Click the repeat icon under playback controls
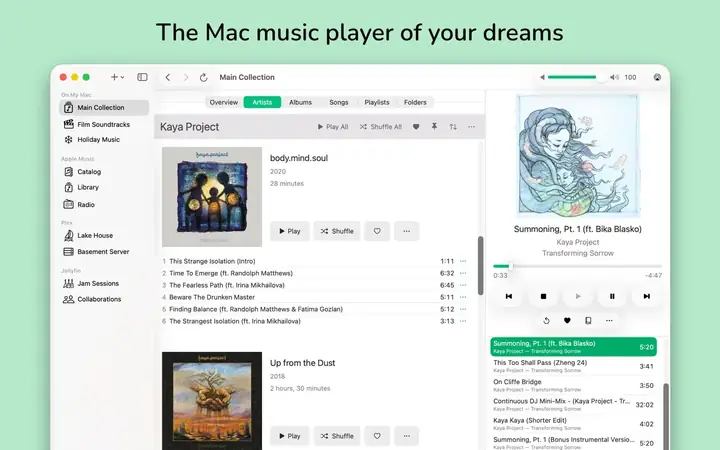The width and height of the screenshot is (720, 450). pos(546,321)
